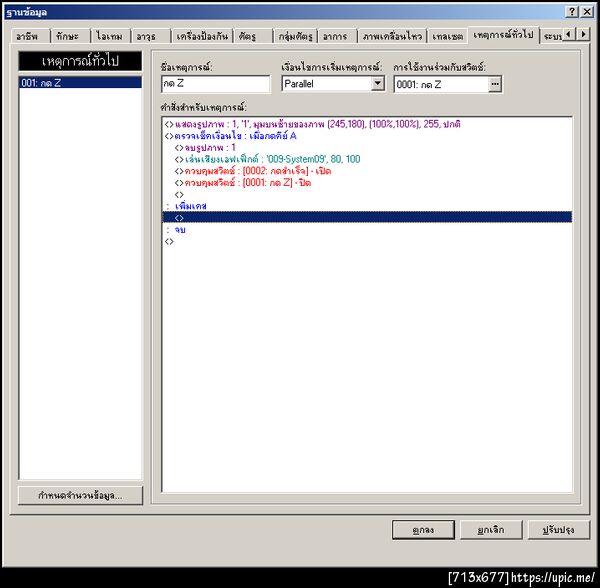600x588 pixels.
Task: Click the highlighted empty <> command row
Action: pyautogui.click(x=367, y=217)
